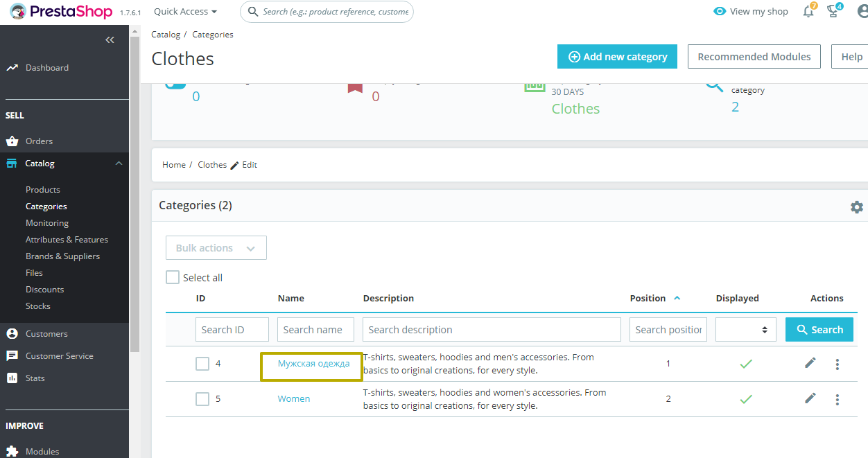Click the Search ID filter field
Image resolution: width=868 pixels, height=458 pixels.
coord(232,330)
